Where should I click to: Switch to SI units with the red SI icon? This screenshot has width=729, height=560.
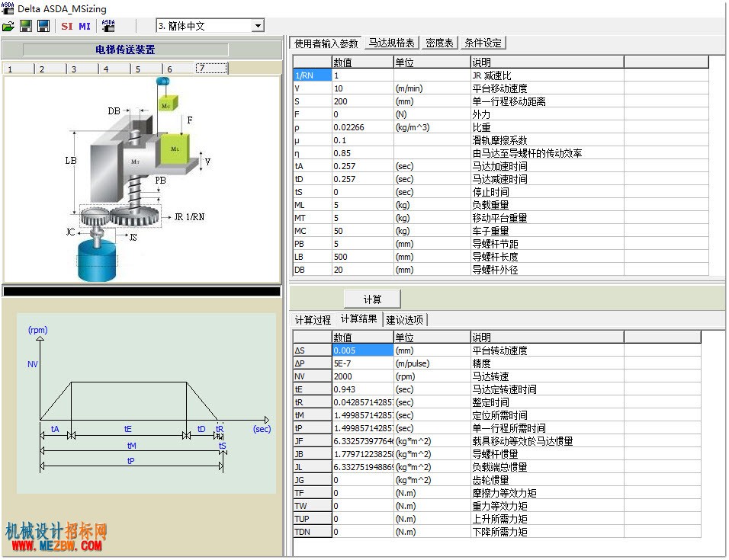pyautogui.click(x=67, y=27)
